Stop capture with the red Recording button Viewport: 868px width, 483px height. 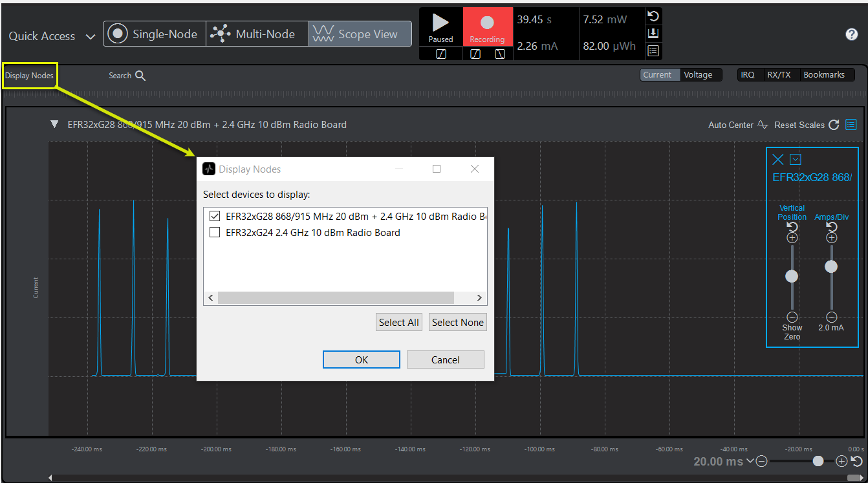pos(487,23)
